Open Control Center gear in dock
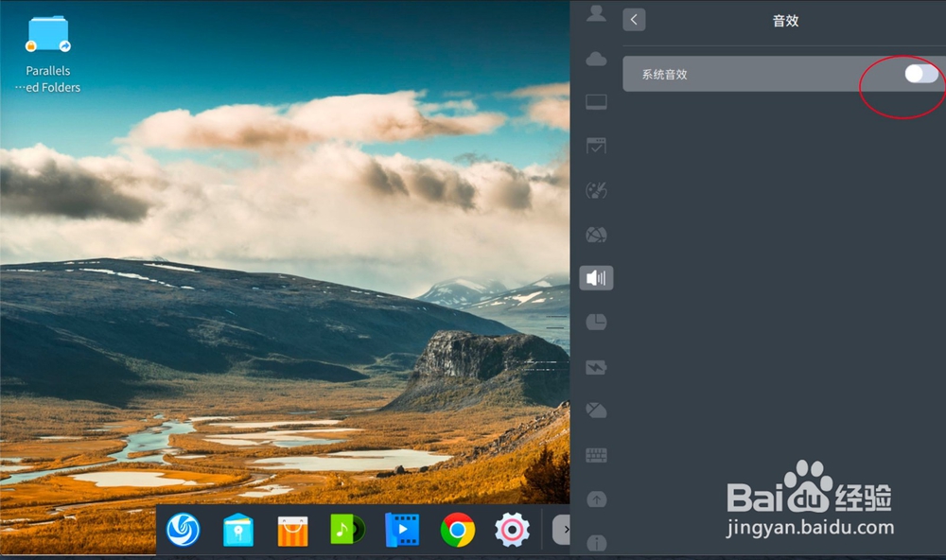946x560 pixels. (x=512, y=530)
